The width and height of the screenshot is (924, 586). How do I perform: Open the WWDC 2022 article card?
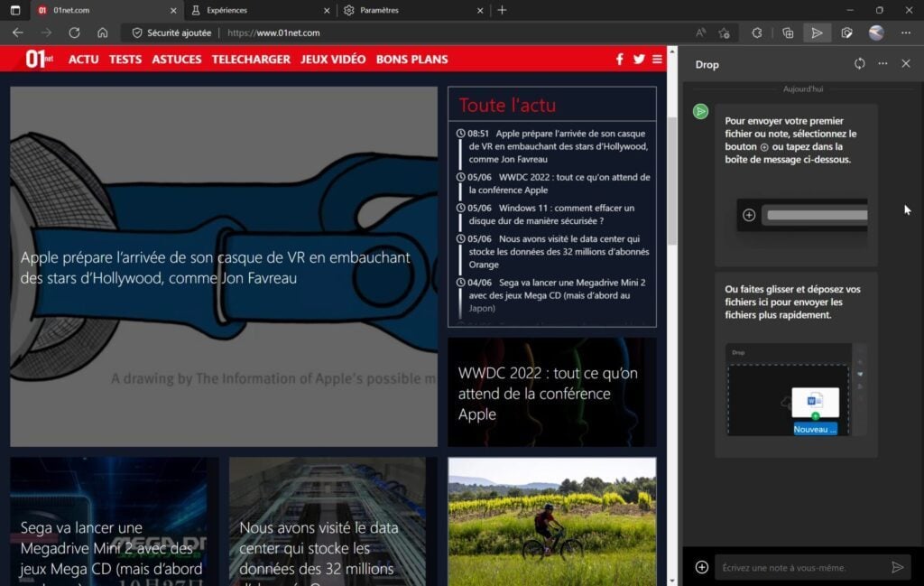(x=552, y=392)
